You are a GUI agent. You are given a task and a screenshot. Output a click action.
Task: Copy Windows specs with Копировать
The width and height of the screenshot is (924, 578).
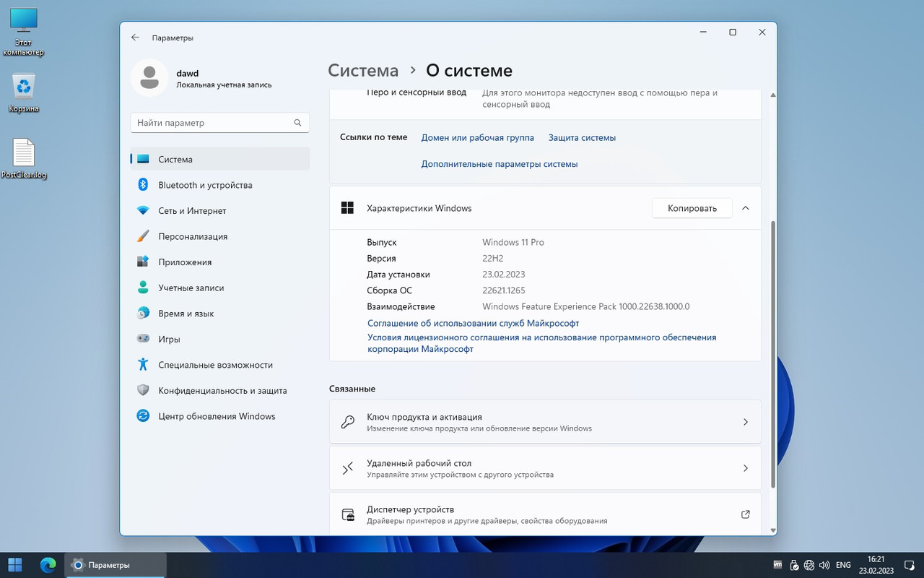click(692, 208)
